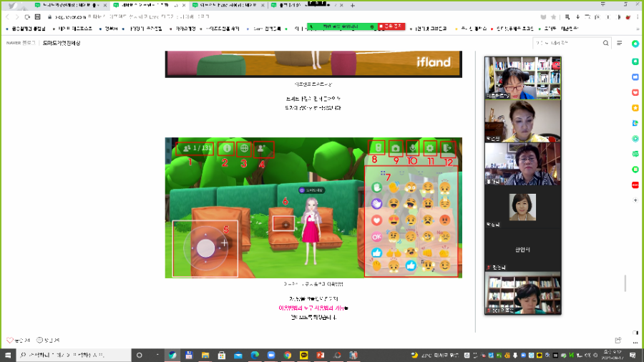
Task: Open the green circle profile sidebar icon
Action: (x=635, y=44)
